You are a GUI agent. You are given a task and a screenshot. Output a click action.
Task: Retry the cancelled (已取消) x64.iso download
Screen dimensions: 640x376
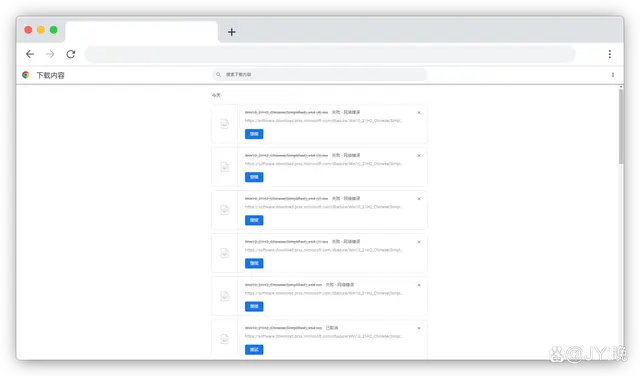[x=254, y=349]
